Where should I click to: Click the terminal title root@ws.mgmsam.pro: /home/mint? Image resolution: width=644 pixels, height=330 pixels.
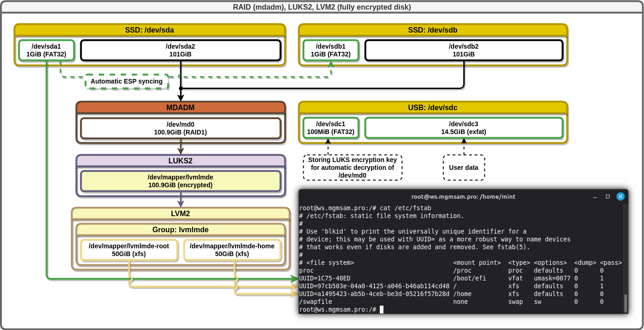coord(463,196)
